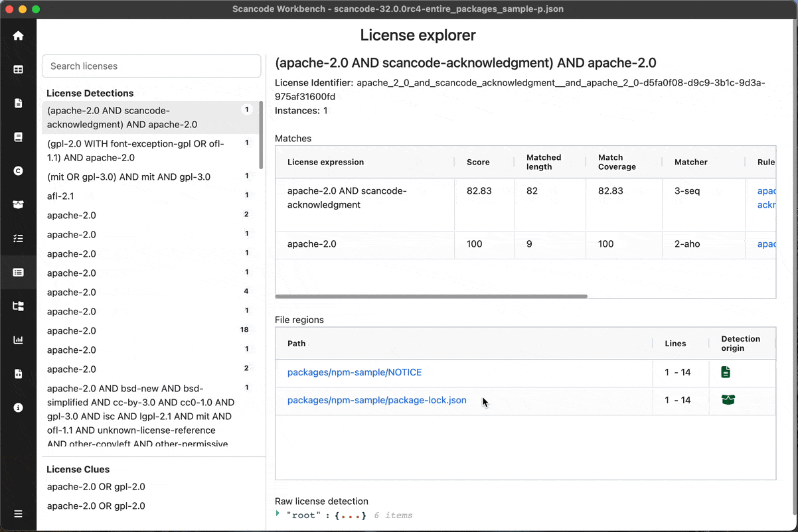Select the (apache-2.0 AND scancode-acknowledgment) AND apache-2.0 detection

coord(150,117)
